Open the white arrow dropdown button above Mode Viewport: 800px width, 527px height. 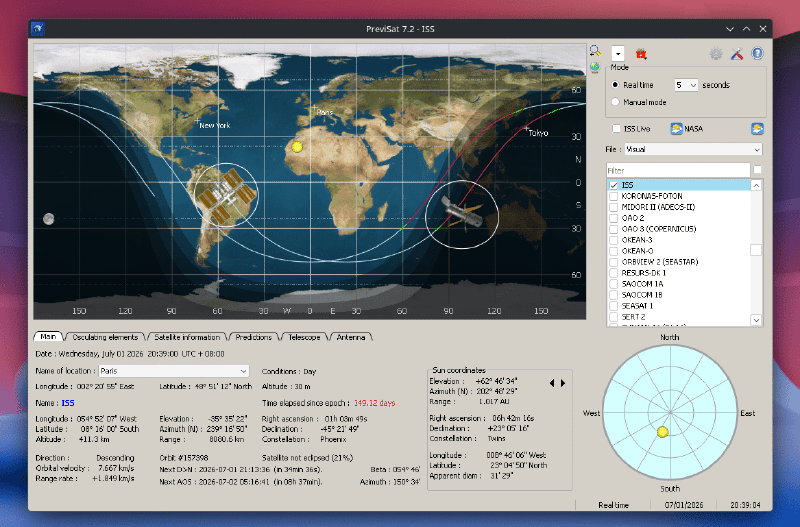[x=618, y=54]
